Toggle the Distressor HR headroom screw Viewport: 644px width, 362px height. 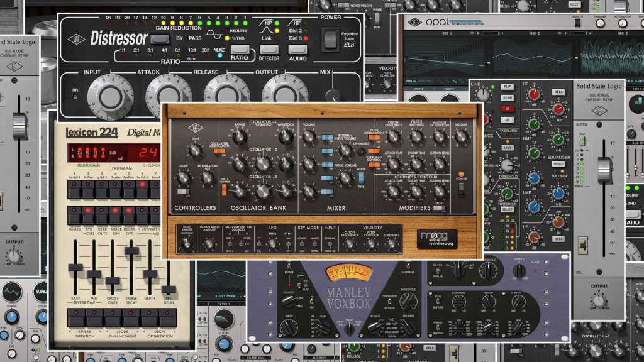click(75, 97)
